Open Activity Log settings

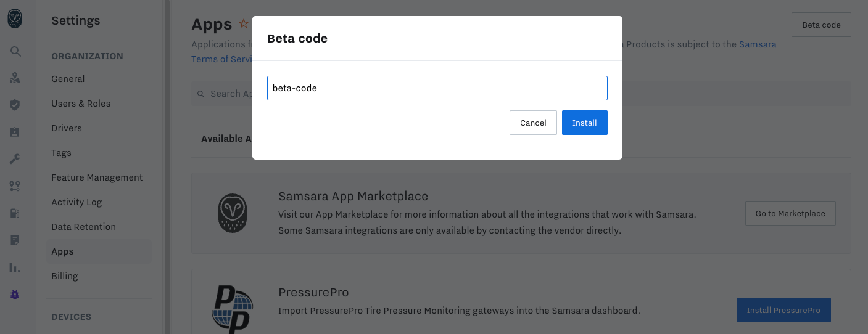tap(76, 202)
